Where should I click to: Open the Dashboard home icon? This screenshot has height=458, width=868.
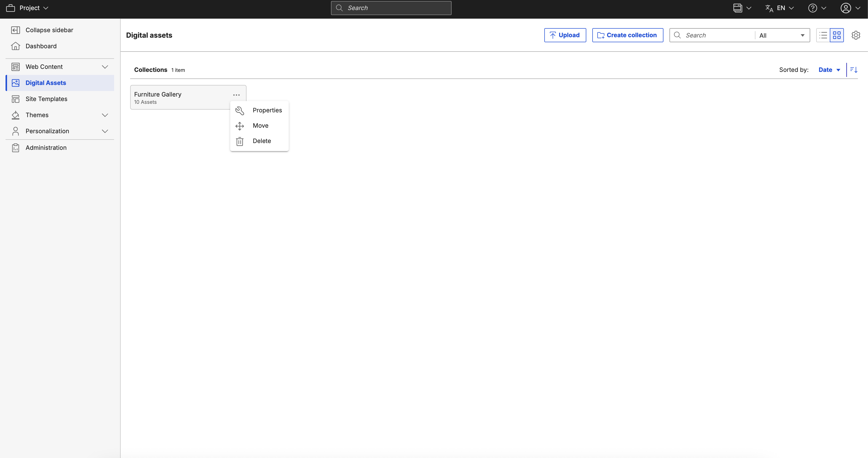coord(16,46)
